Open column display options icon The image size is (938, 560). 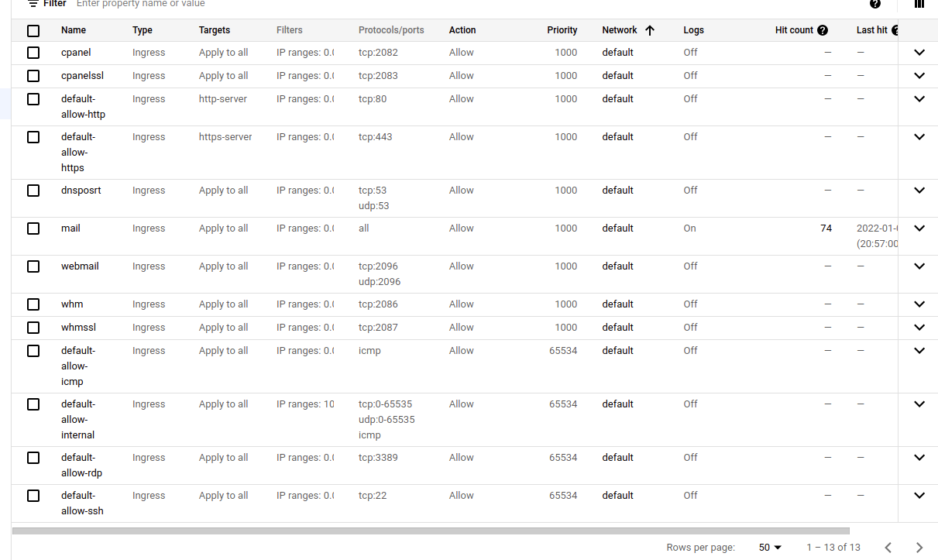[x=919, y=3]
